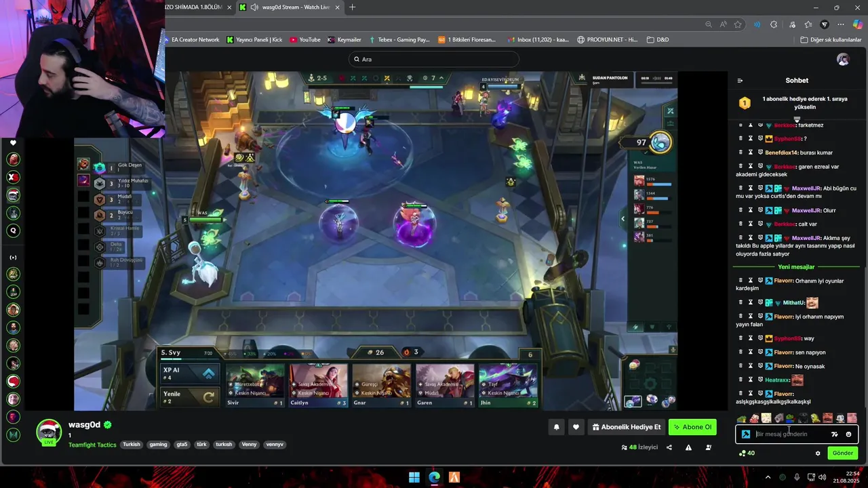Viewport: 868px width, 488px height.
Task: Open the D&D bookmarks folder
Action: click(x=658, y=39)
